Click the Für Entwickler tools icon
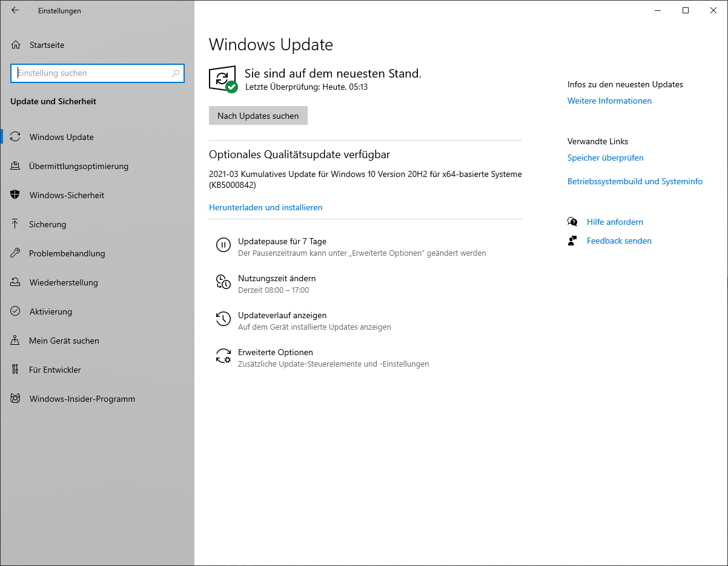This screenshot has height=566, width=728. (16, 370)
